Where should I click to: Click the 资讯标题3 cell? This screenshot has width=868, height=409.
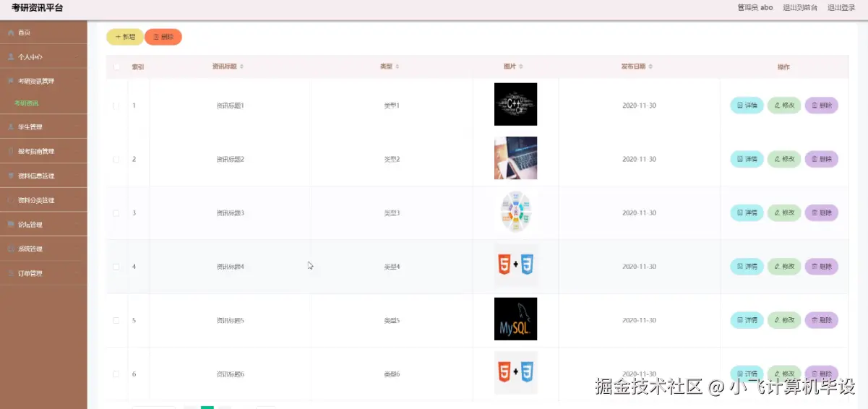tap(231, 212)
